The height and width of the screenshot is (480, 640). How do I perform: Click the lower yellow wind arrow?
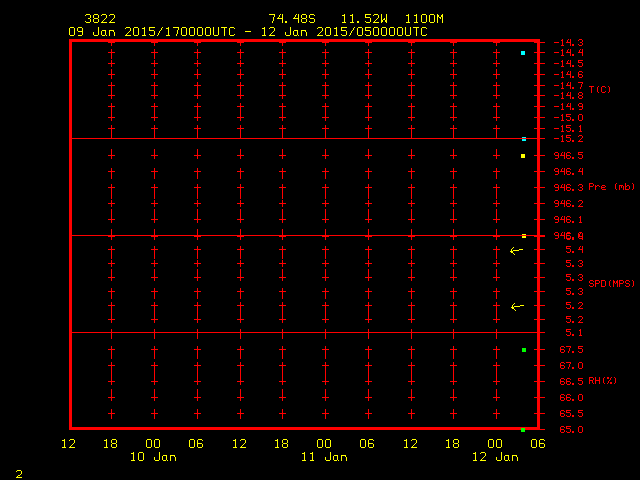516,307
